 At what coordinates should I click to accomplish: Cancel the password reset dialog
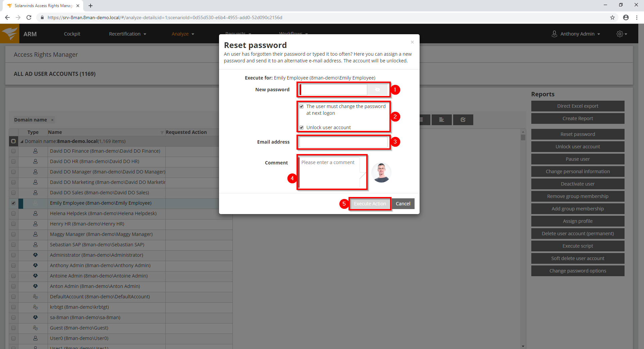point(403,204)
